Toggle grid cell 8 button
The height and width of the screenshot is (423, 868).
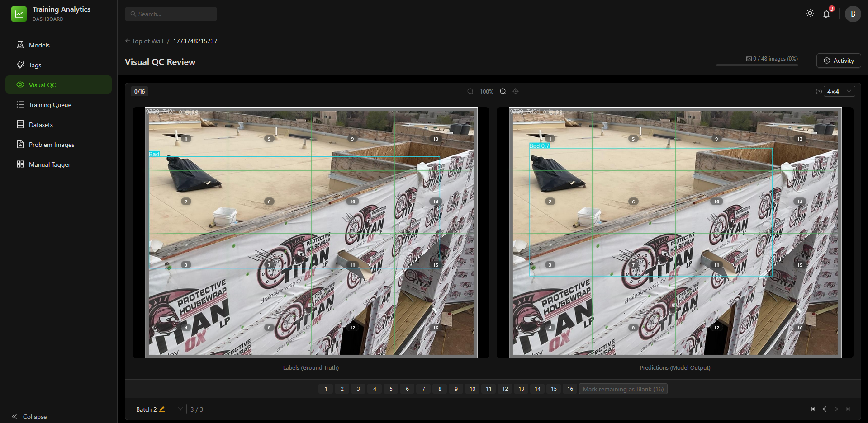click(440, 389)
